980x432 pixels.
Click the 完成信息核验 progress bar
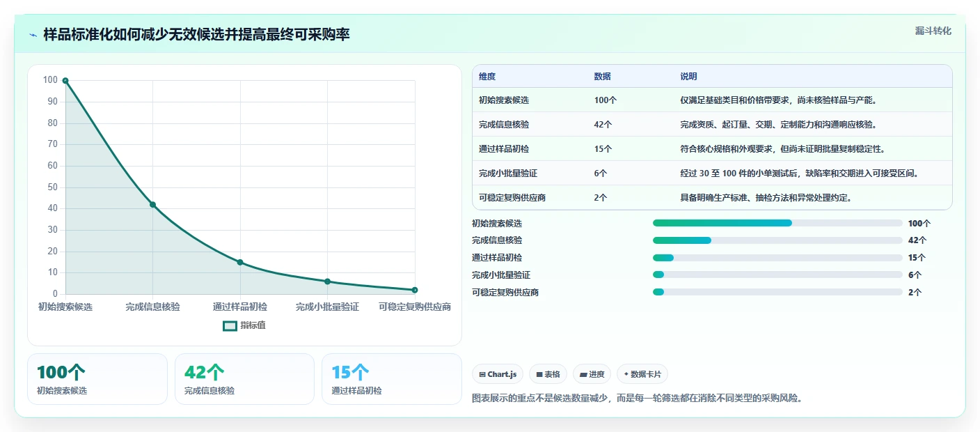point(777,240)
